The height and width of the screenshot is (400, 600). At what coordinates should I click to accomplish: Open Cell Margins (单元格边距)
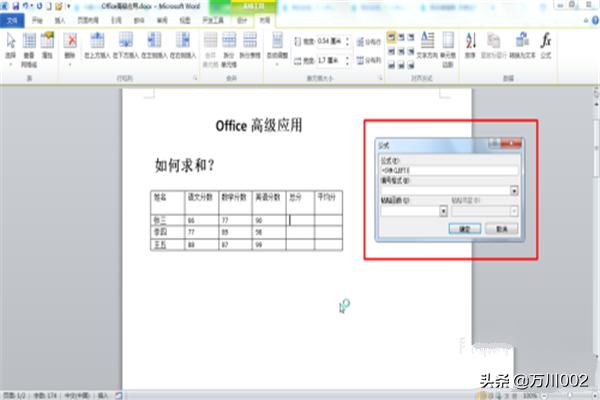pos(448,50)
